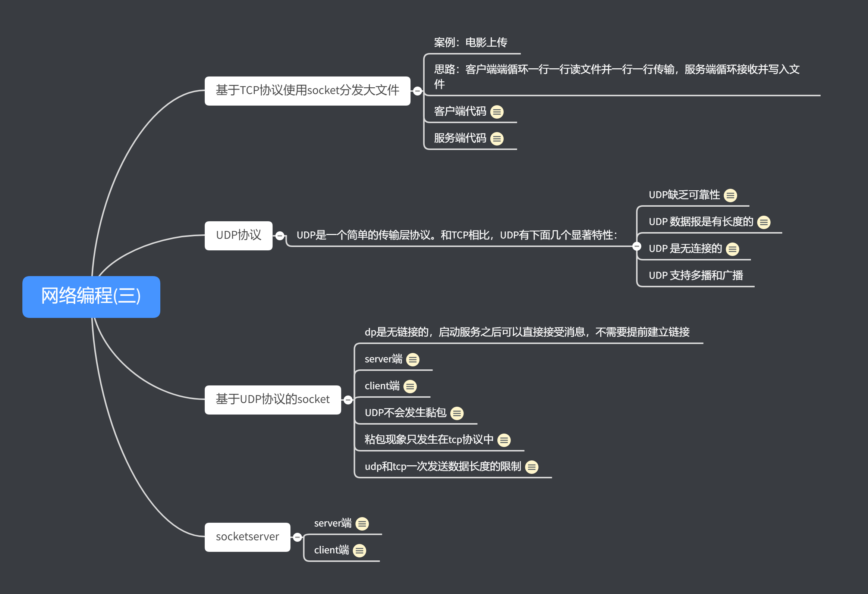Open note icon next to UDP缺乏可靠性
Viewport: 868px width, 594px height.
point(730,195)
